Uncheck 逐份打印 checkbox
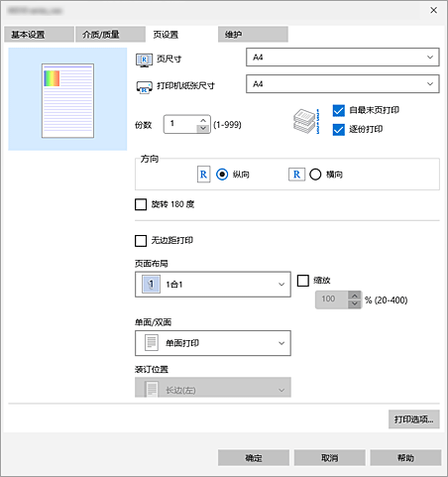This screenshot has width=448, height=477. tap(339, 129)
